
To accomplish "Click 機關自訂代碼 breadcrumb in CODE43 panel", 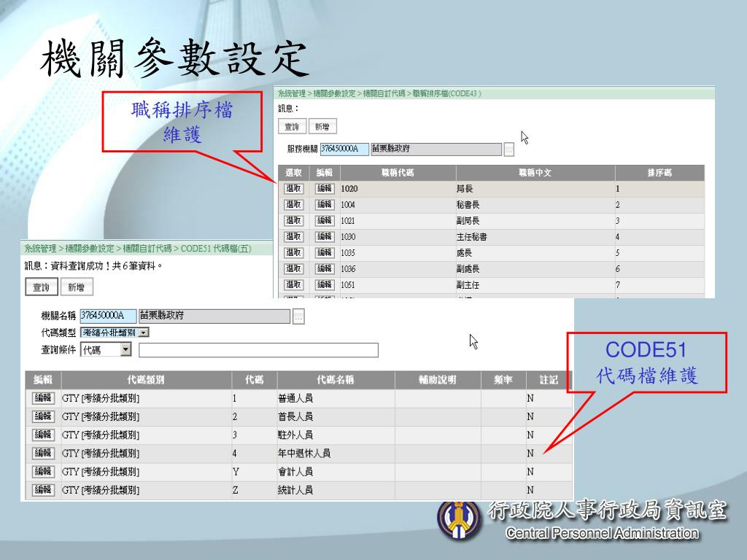I will tap(384, 94).
